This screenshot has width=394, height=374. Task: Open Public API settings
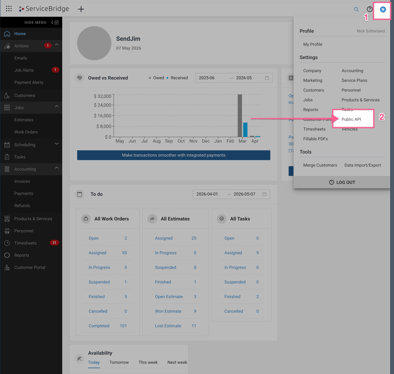351,119
